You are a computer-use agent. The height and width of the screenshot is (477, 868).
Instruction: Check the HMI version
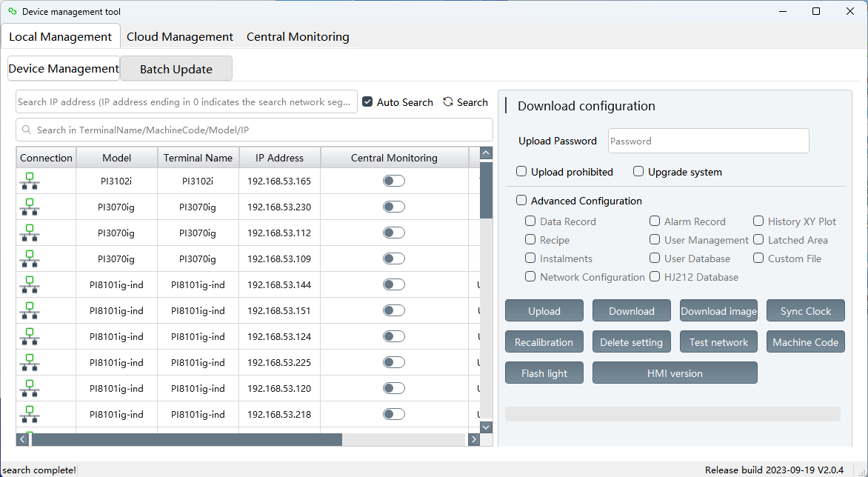click(675, 373)
